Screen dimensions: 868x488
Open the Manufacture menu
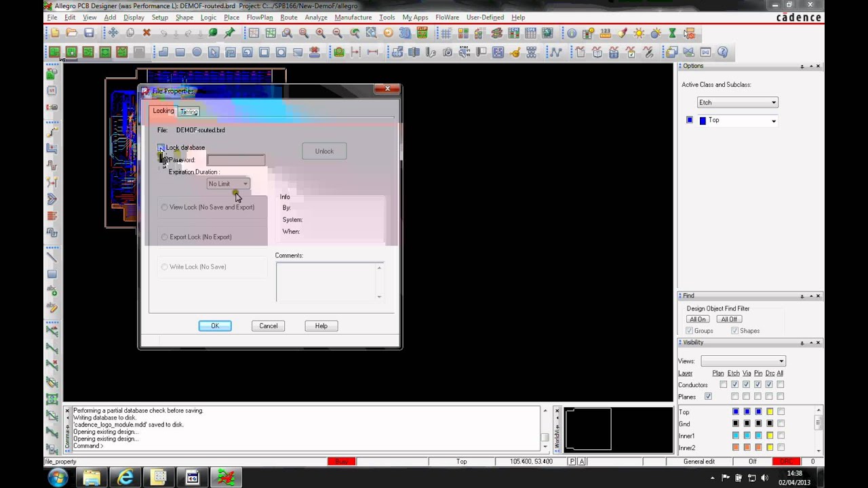tap(353, 17)
